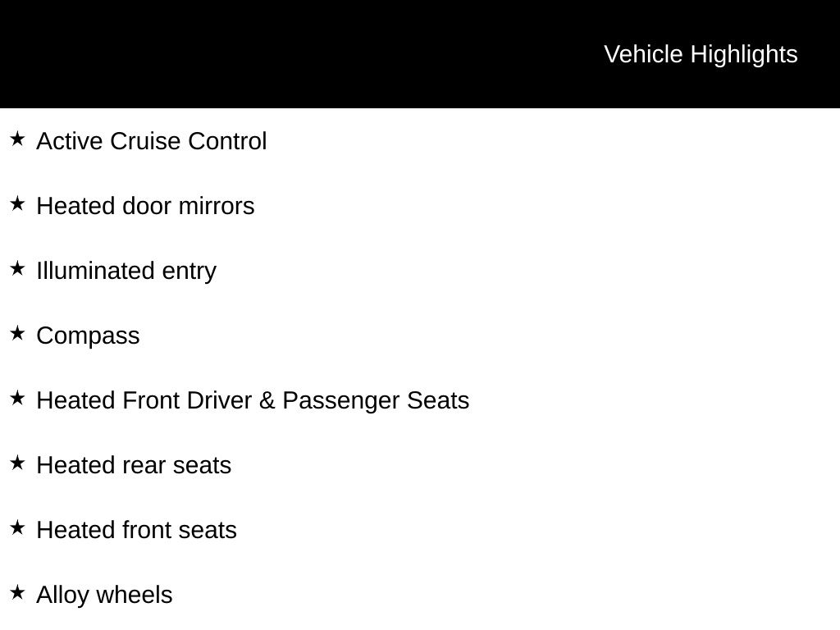Select the Heated rear seats text

click(134, 465)
